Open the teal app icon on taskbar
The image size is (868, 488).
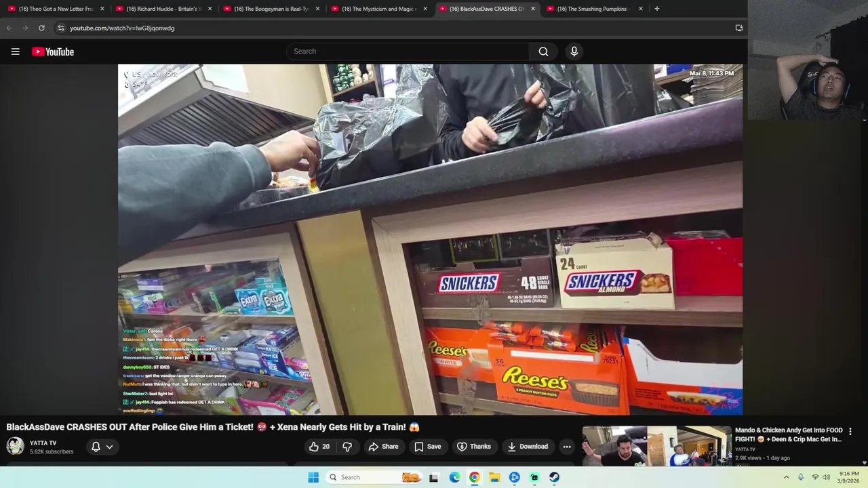click(534, 477)
